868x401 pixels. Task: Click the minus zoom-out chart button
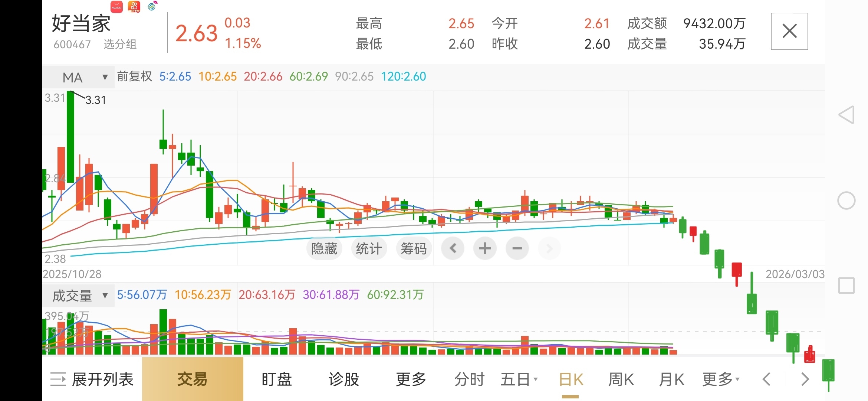click(x=517, y=248)
